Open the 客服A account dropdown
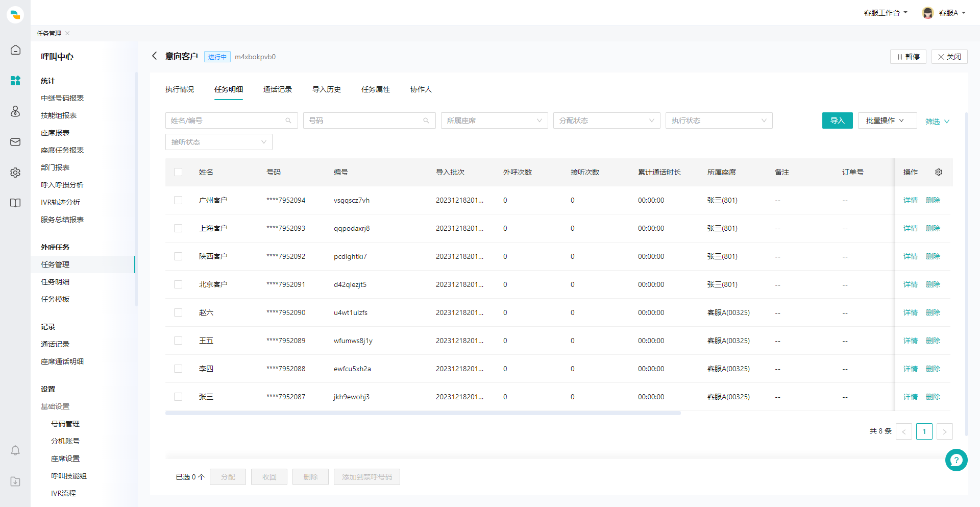980x507 pixels. click(x=952, y=13)
